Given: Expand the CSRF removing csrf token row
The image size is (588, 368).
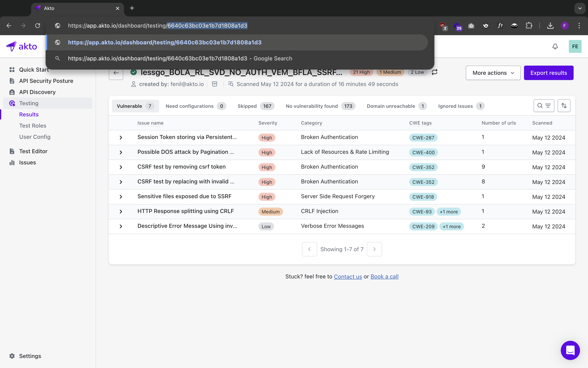Looking at the screenshot, I should 121,167.
